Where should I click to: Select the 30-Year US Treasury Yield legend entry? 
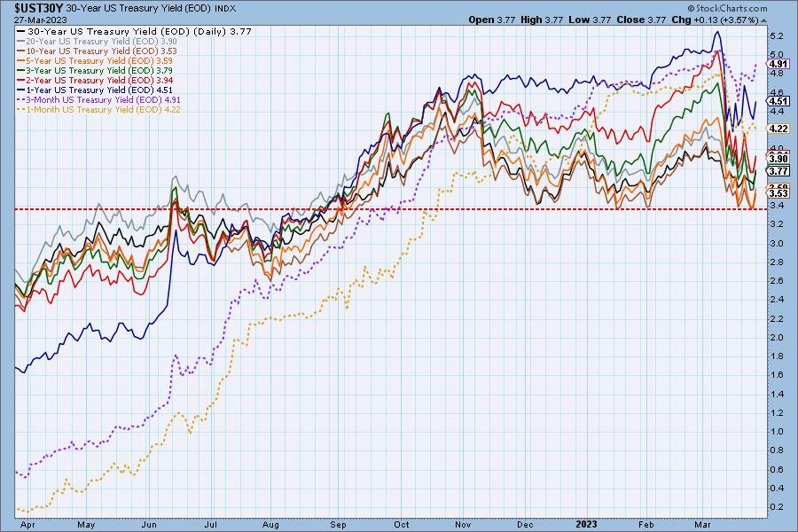tap(135, 32)
